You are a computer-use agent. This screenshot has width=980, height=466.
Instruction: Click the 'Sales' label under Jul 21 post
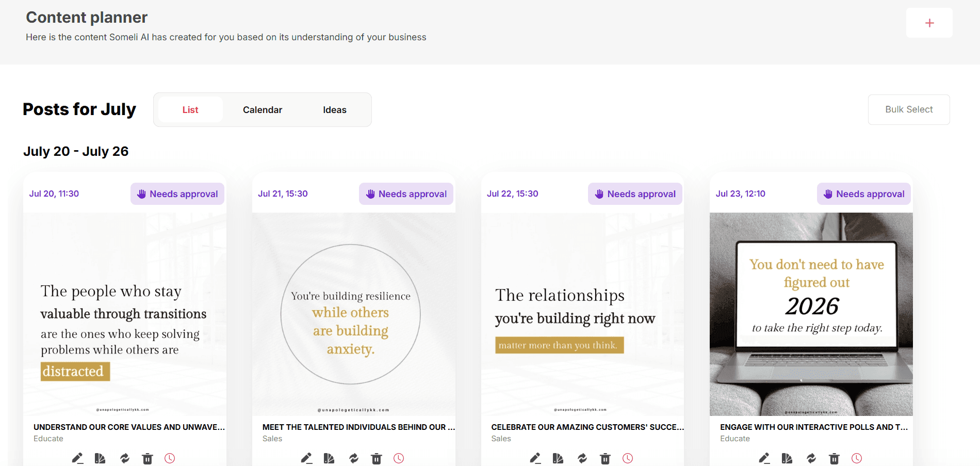[272, 438]
